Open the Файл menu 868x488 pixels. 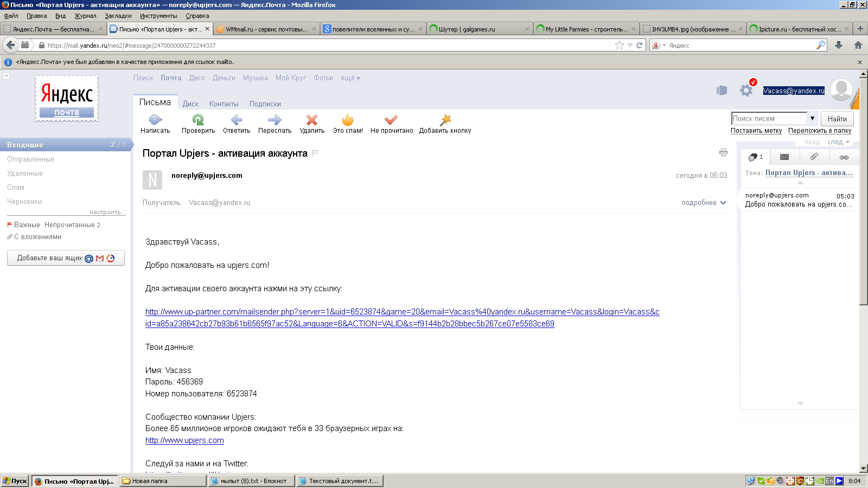(11, 16)
